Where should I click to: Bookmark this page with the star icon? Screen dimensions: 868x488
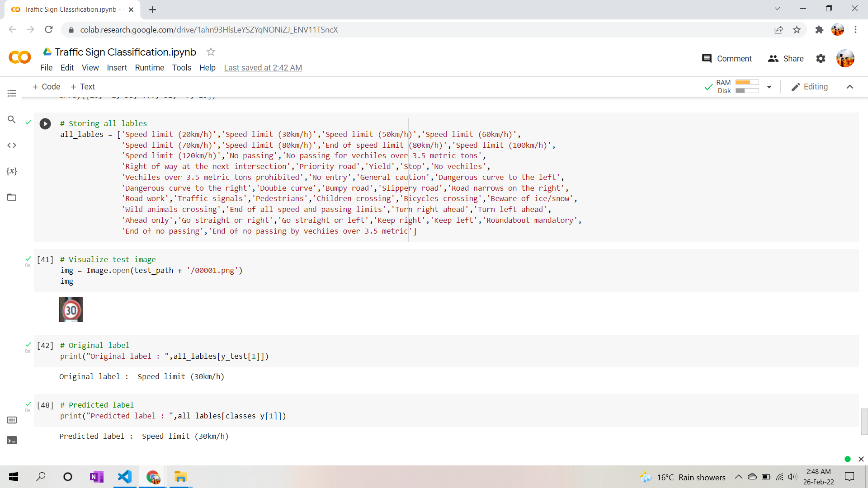pyautogui.click(x=797, y=30)
